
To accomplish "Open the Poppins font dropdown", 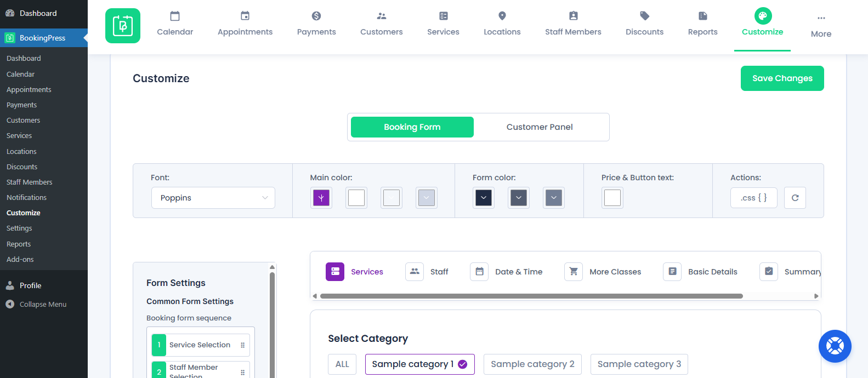I will click(213, 198).
